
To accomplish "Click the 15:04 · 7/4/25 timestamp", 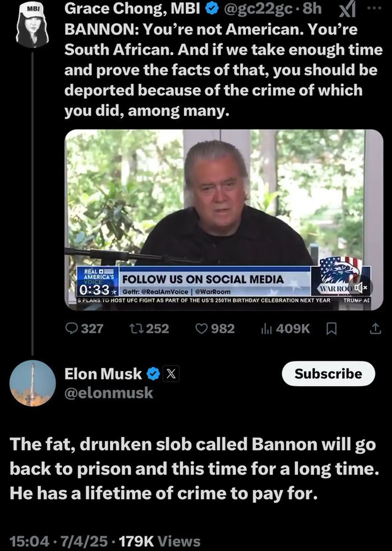I will (x=59, y=541).
